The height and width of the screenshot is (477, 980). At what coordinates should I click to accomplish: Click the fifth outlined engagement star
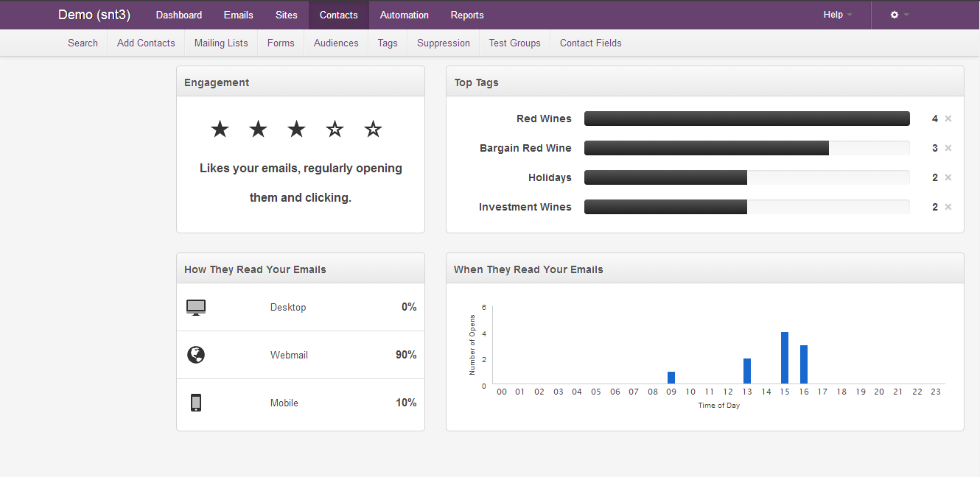(374, 130)
